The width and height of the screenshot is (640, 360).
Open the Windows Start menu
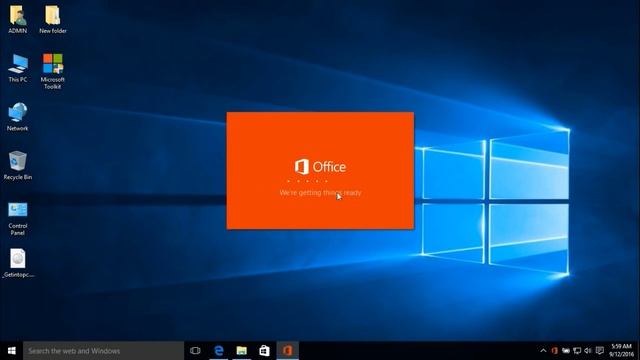coord(11,351)
